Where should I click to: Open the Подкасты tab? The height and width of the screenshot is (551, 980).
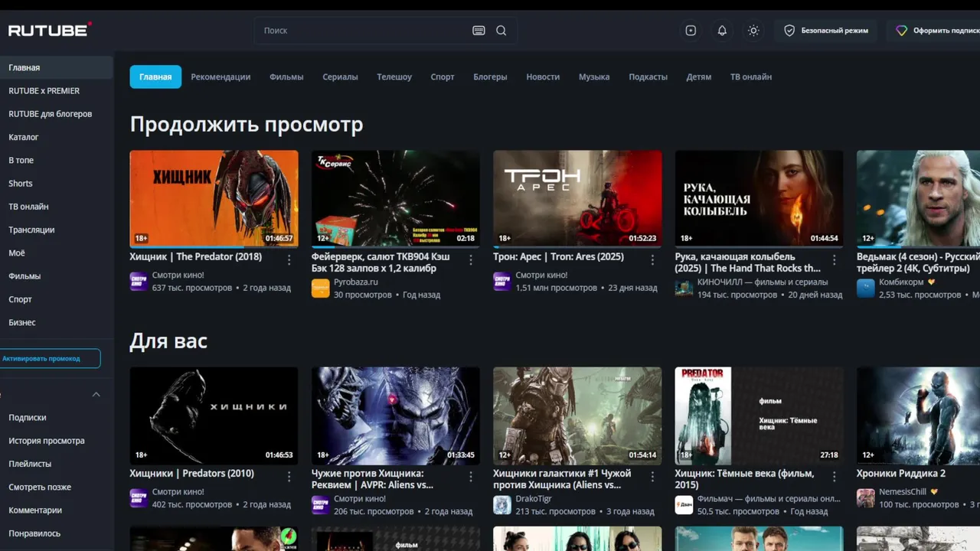[648, 77]
